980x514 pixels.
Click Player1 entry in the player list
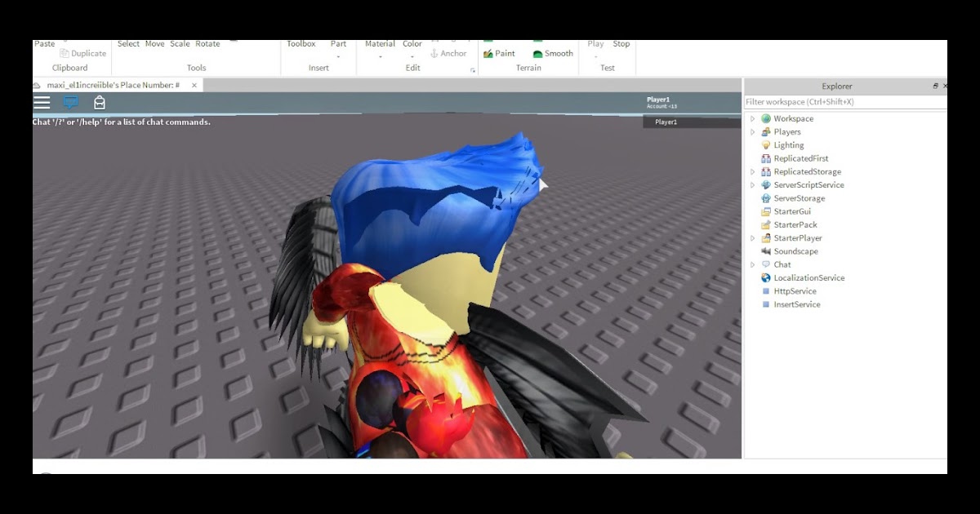pyautogui.click(x=692, y=122)
